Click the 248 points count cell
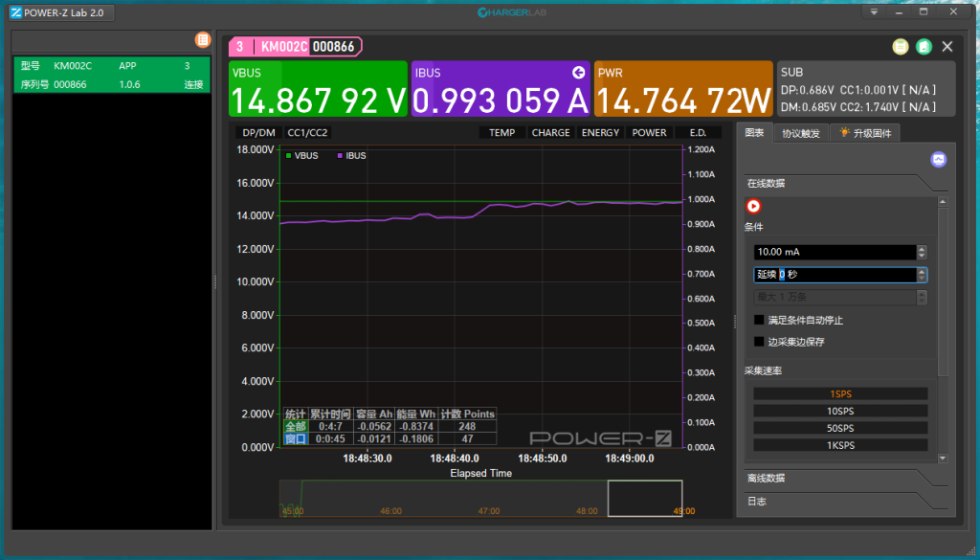Screen dimensions: 980x560 (x=467, y=426)
